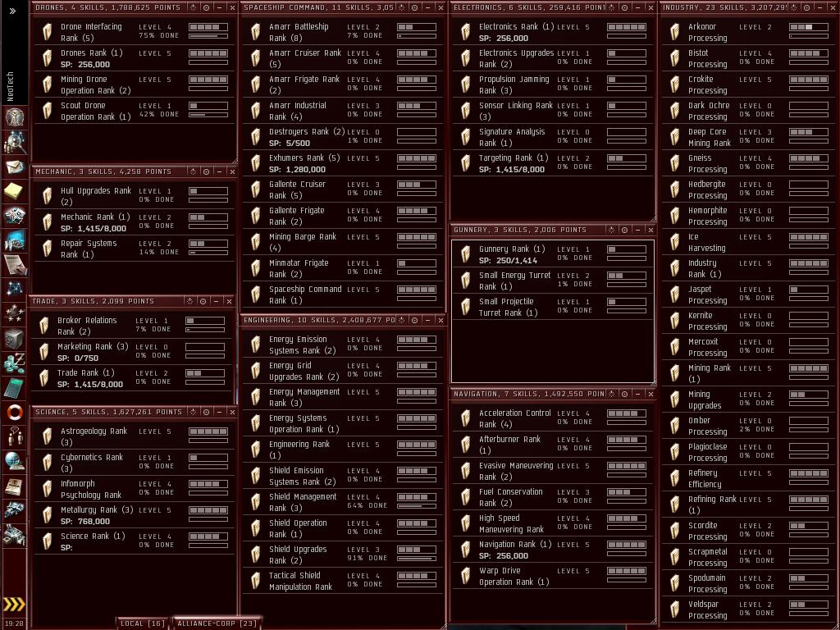The width and height of the screenshot is (840, 630).
Task: Toggle the pin on the Mechanic window
Action: coord(206,171)
